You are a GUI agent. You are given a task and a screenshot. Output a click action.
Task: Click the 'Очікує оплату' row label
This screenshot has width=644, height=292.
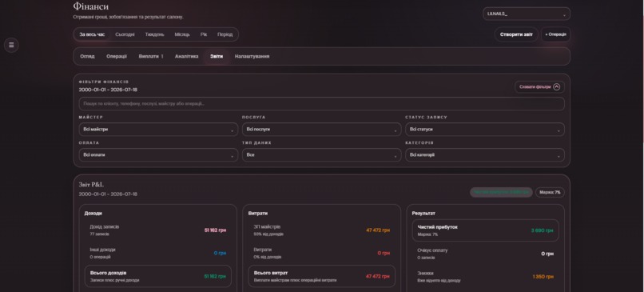[x=432, y=250]
